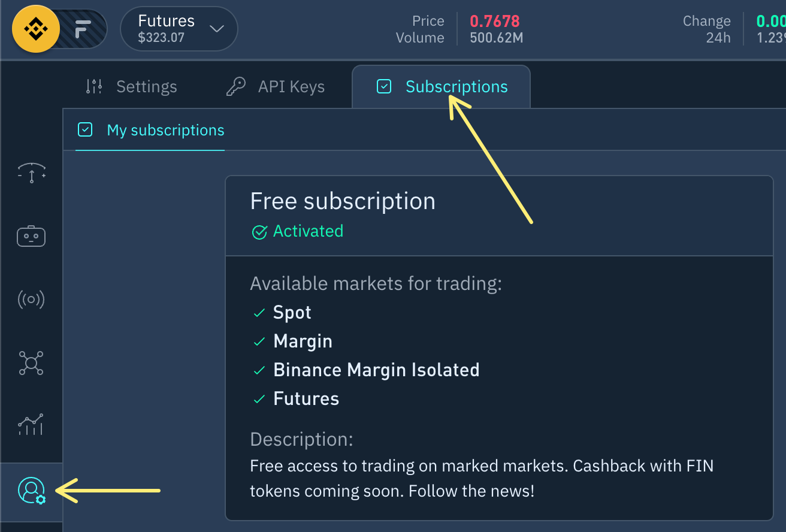Open the bot robot sidebar icon
This screenshot has width=786, height=532.
[x=31, y=237]
